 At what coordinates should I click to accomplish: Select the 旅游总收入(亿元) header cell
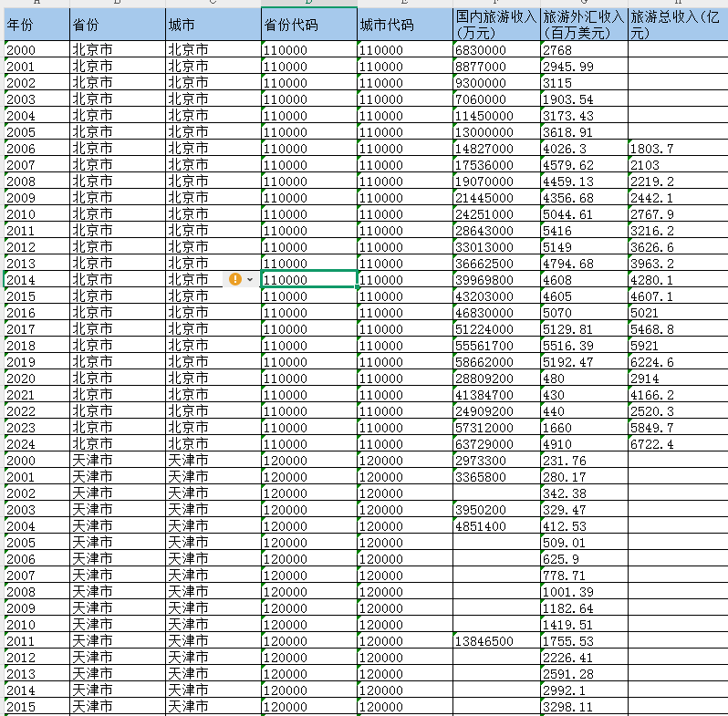[x=677, y=25]
